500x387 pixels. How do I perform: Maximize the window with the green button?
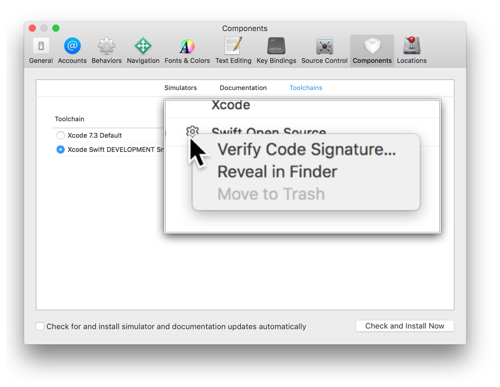[x=56, y=28]
